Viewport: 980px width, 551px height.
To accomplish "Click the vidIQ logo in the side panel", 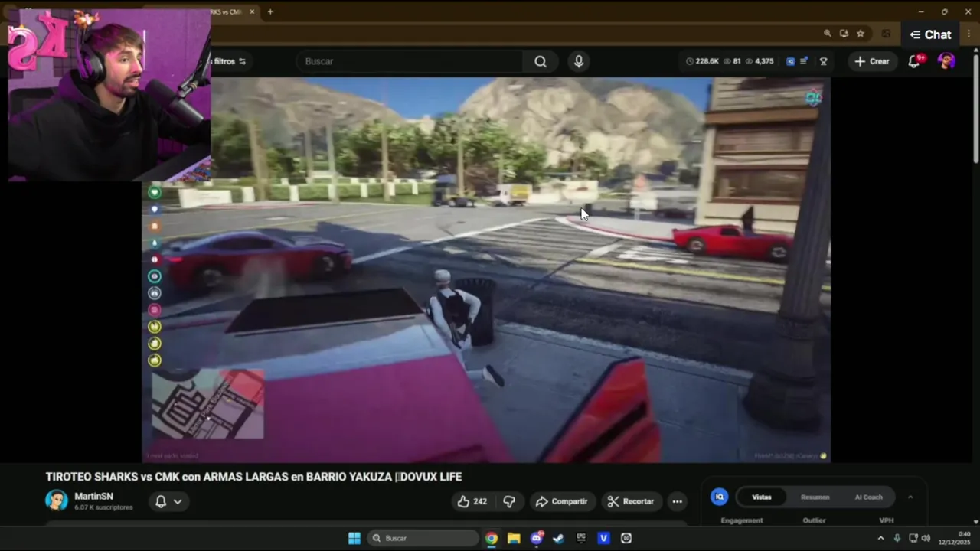I will 719,497.
